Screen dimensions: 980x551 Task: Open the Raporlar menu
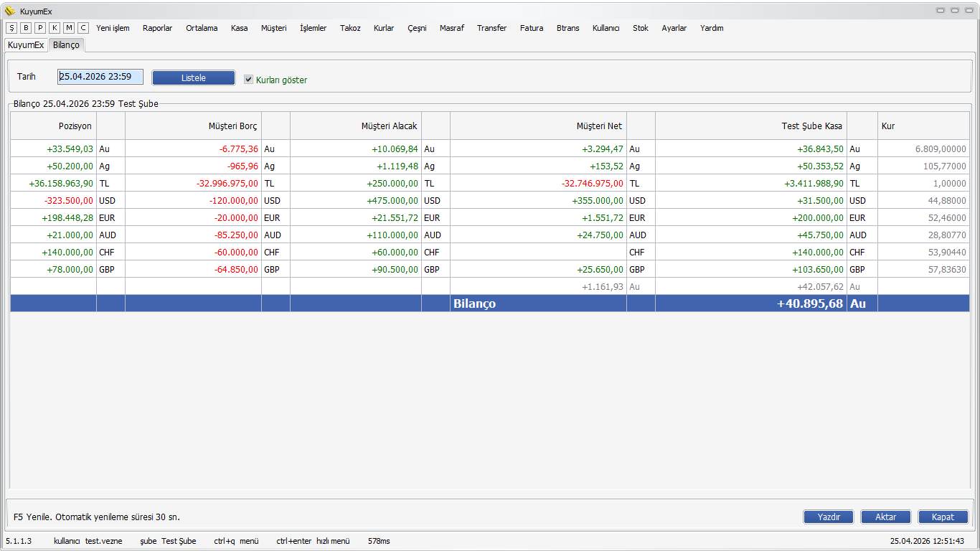click(157, 28)
